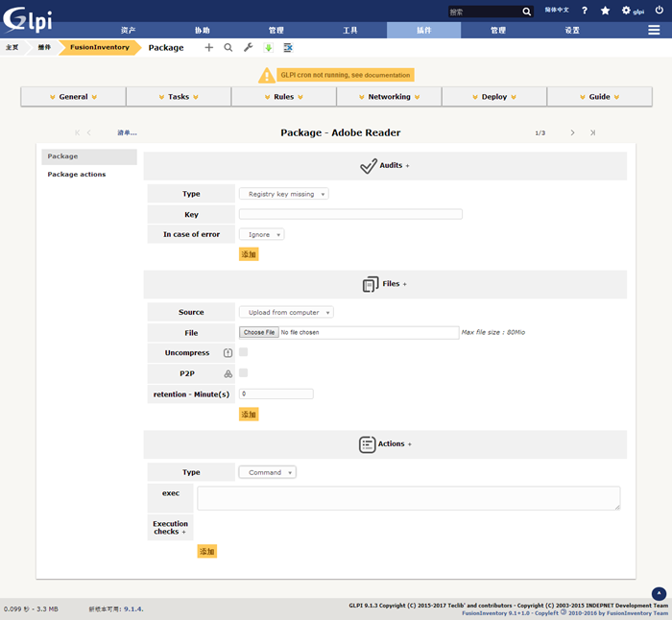Expand the Networking menu
The height and width of the screenshot is (620, 672).
click(389, 97)
